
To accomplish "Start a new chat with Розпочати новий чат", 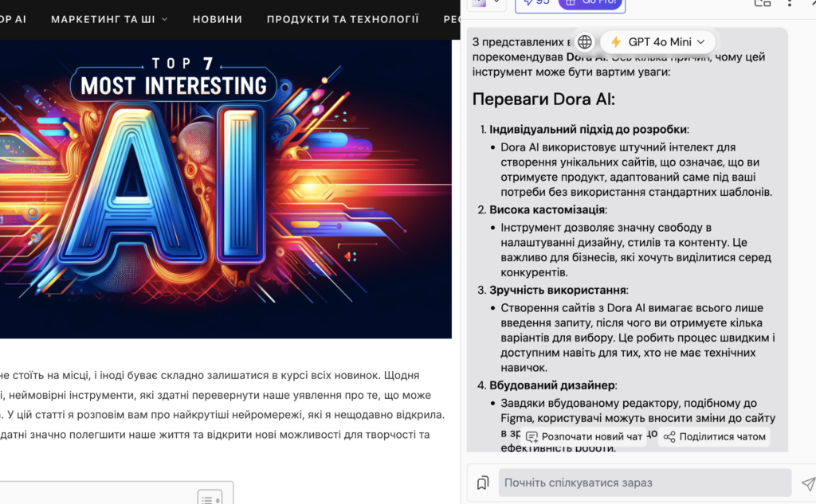I will click(584, 436).
